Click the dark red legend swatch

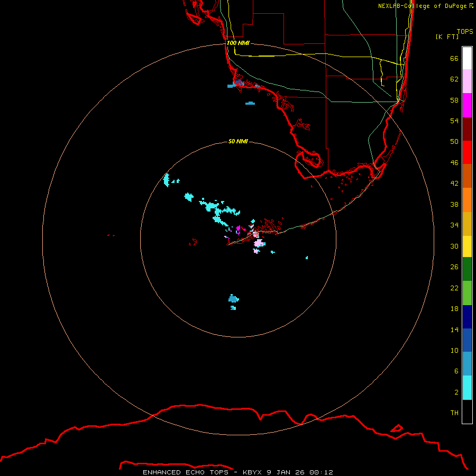coord(467,129)
